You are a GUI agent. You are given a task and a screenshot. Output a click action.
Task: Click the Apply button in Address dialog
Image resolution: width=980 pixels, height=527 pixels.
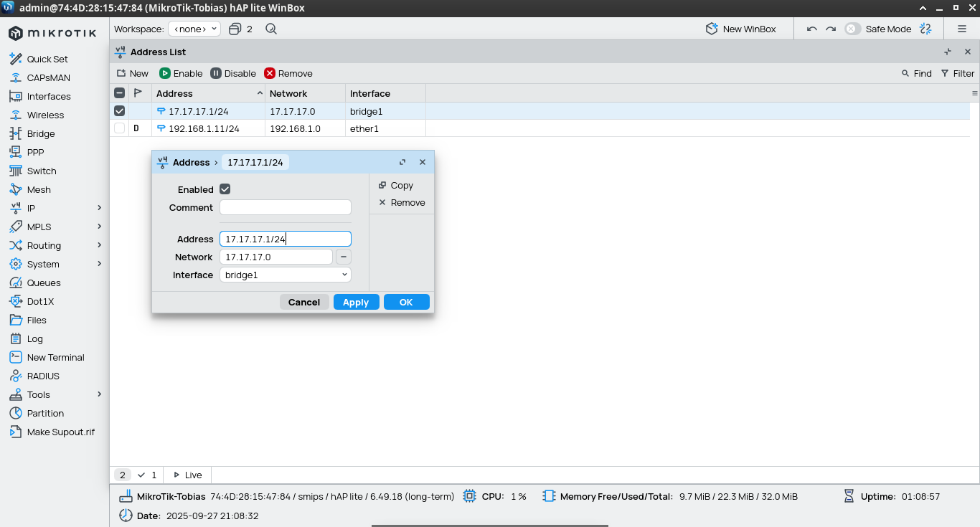pyautogui.click(x=356, y=302)
